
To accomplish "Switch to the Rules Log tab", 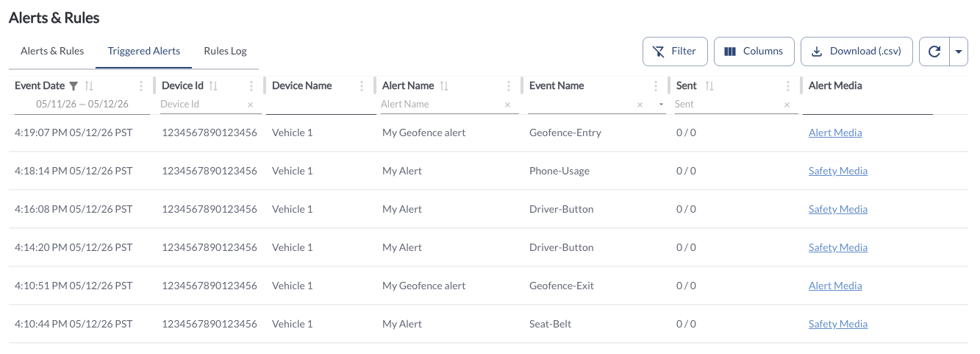I will pyautogui.click(x=225, y=51).
